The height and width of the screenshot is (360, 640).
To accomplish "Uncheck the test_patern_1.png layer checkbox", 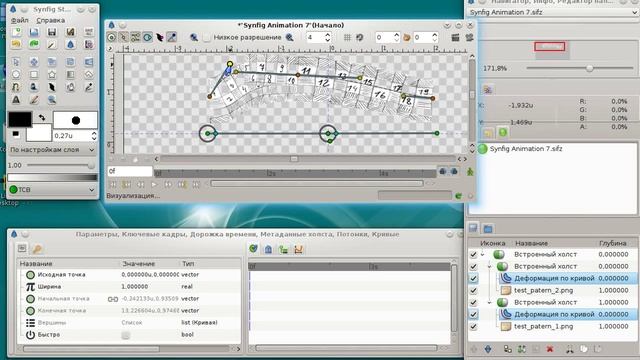I will click(473, 327).
